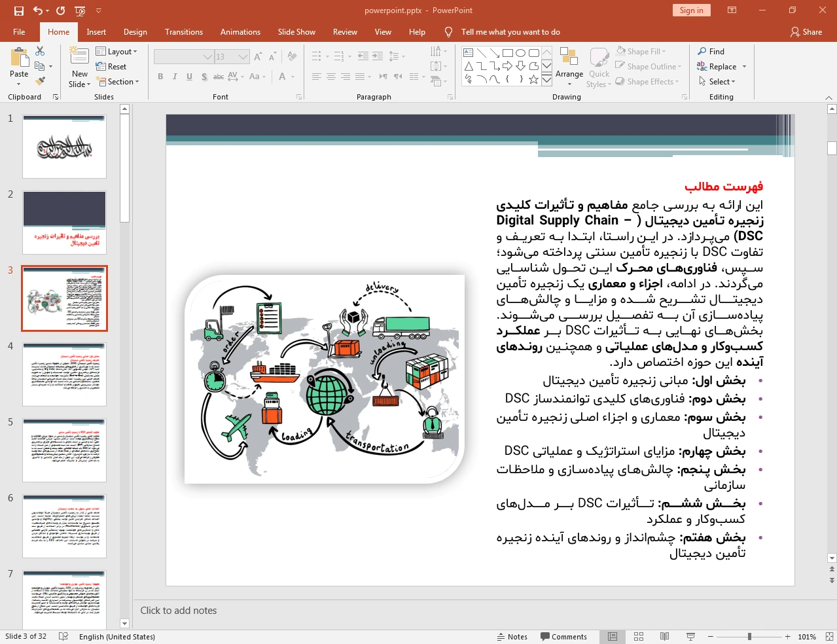This screenshot has width=837, height=644.
Task: Open the Arrange objects tool
Action: click(x=569, y=67)
